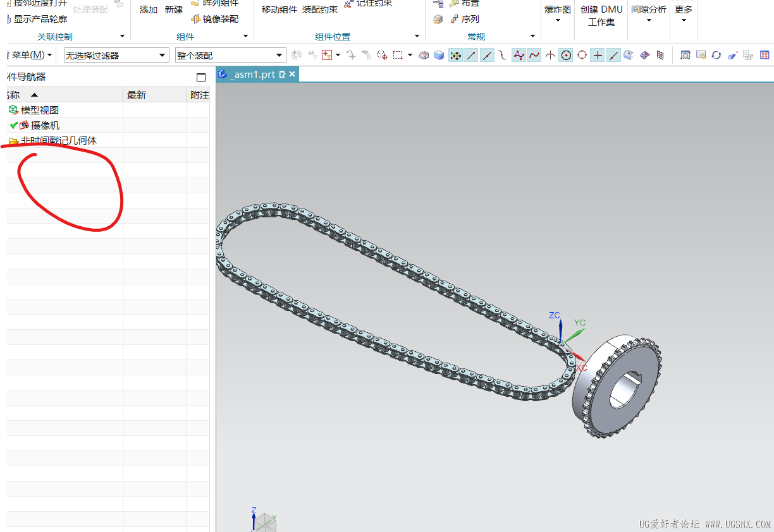
Task: Click the 新建 component button
Action: tap(174, 9)
